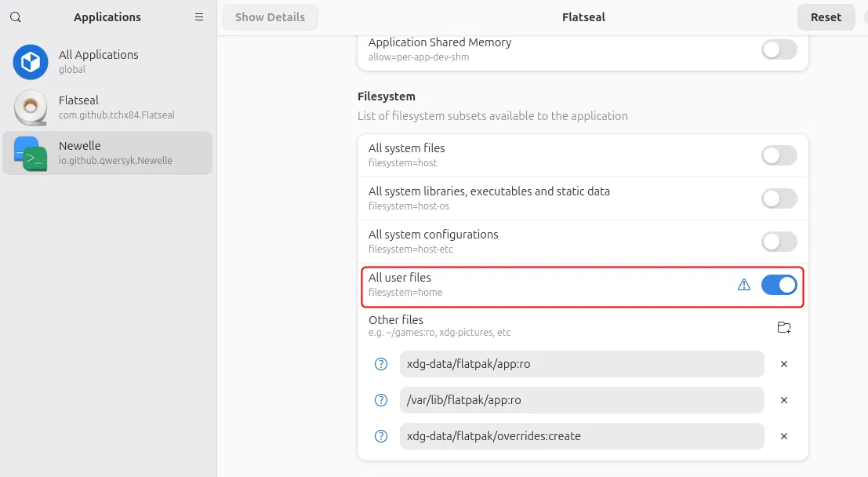
Task: Remove the /var/lib/flatpak/app:ro entry
Action: coord(783,400)
